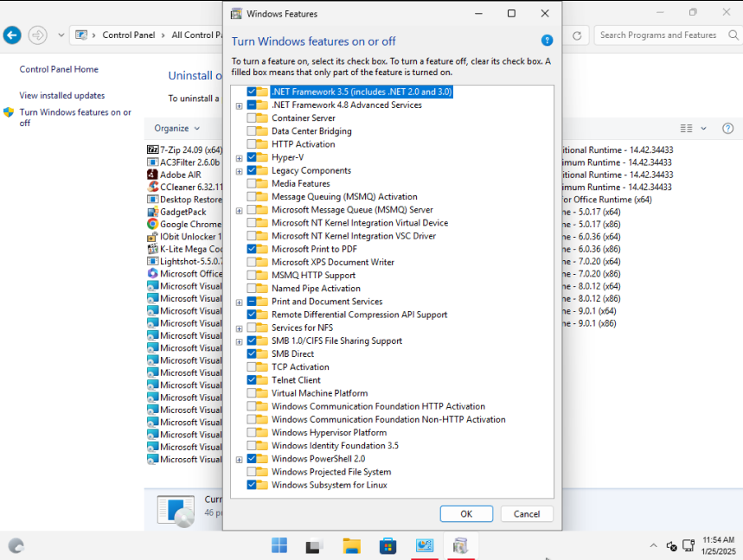
Task: Click Control Panel in the breadcrumb
Action: (129, 35)
